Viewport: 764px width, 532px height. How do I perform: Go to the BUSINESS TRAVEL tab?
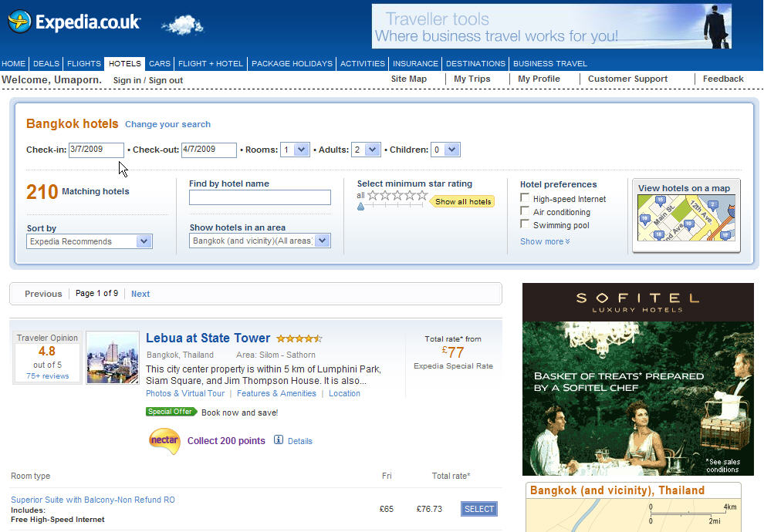pyautogui.click(x=550, y=63)
